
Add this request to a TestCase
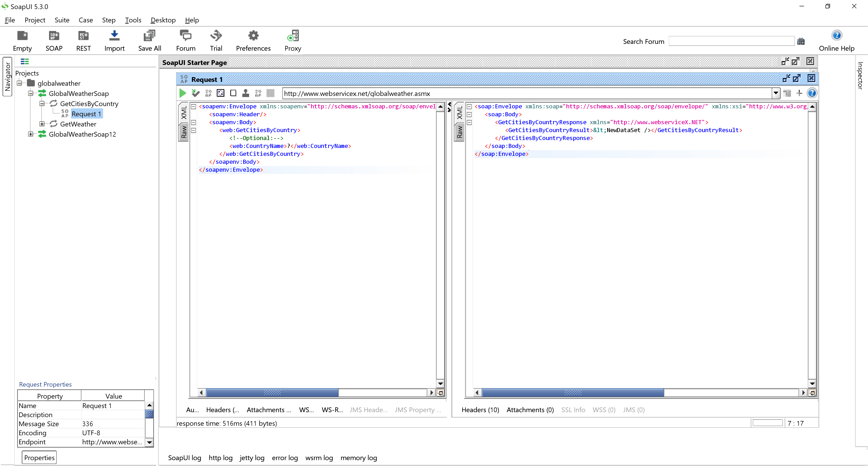[196, 93]
